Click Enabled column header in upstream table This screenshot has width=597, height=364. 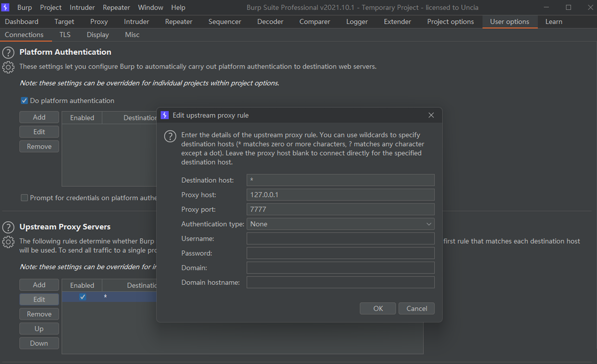click(82, 285)
